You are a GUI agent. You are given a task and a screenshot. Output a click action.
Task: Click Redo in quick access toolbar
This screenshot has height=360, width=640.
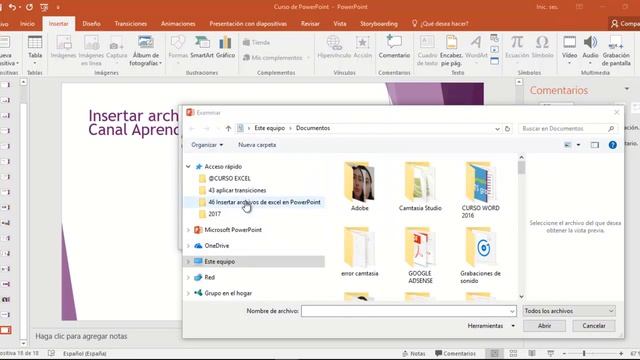(x=29, y=7)
